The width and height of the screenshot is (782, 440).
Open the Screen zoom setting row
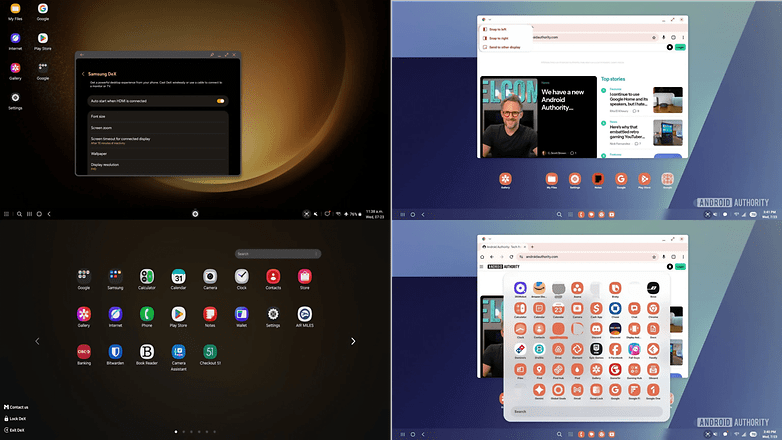click(x=158, y=128)
